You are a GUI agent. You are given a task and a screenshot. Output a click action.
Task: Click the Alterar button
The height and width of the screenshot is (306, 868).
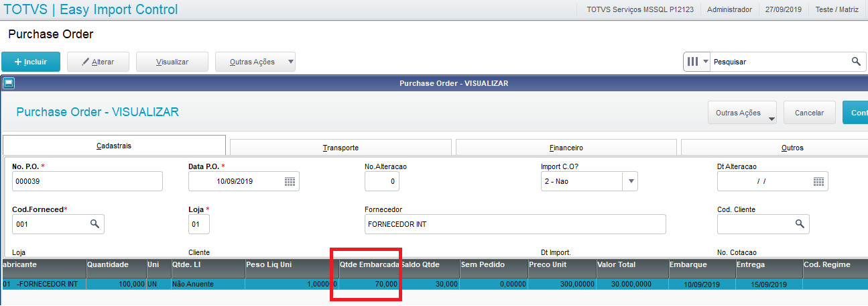[x=98, y=62]
